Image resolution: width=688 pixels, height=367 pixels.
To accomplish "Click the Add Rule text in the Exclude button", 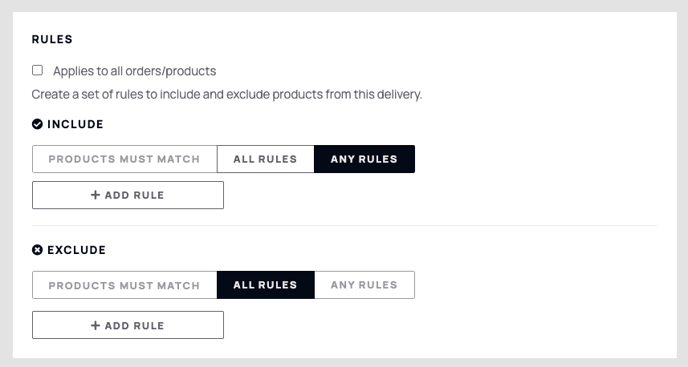I will pos(134,325).
